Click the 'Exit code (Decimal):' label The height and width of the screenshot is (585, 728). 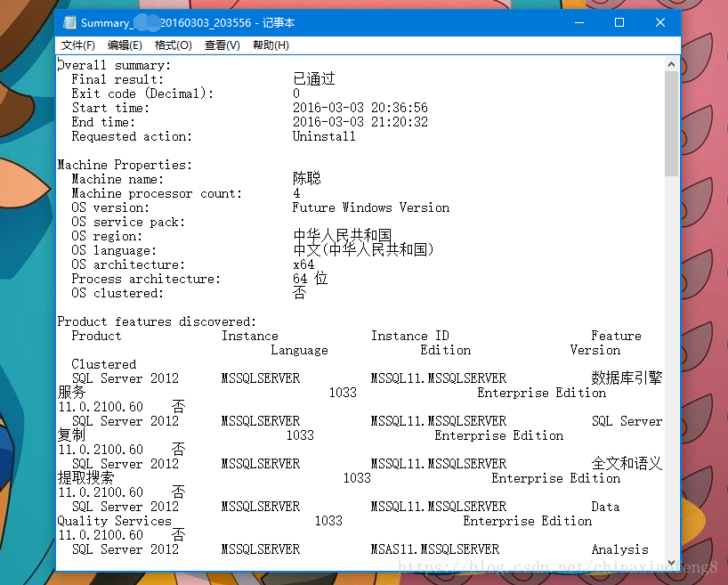pos(142,93)
